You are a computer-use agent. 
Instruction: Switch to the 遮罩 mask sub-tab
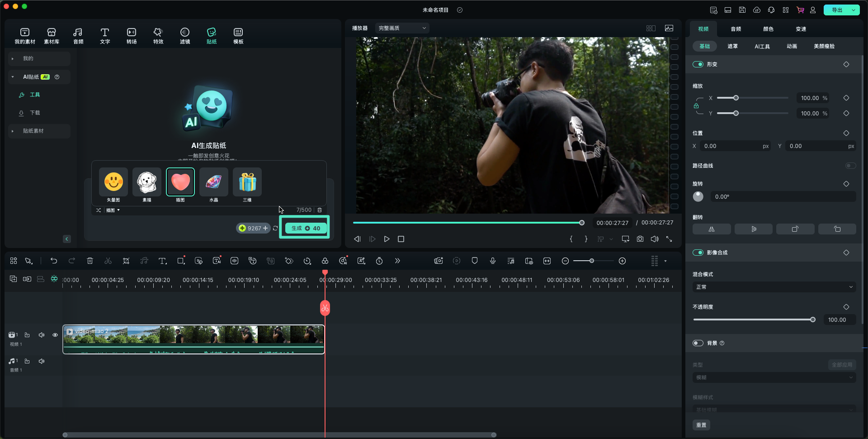click(x=732, y=46)
